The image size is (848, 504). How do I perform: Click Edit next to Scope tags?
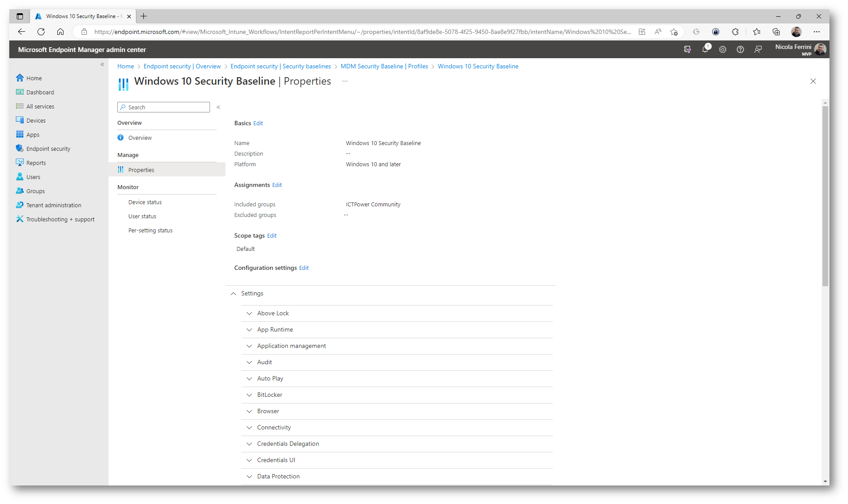point(272,236)
